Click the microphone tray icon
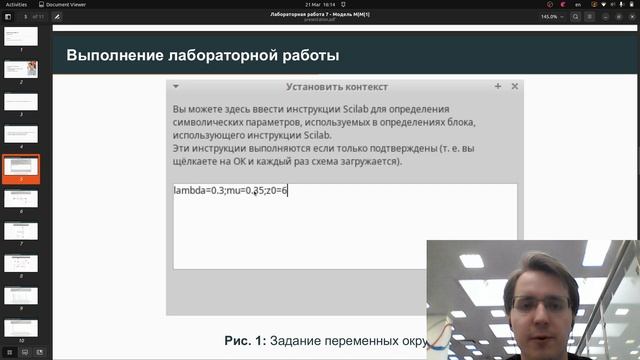This screenshot has width=640, height=360. point(622,4)
